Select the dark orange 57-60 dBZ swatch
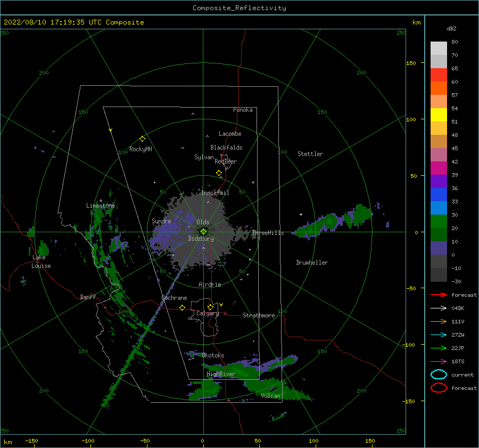Screen dimensions: 479x448 point(439,88)
